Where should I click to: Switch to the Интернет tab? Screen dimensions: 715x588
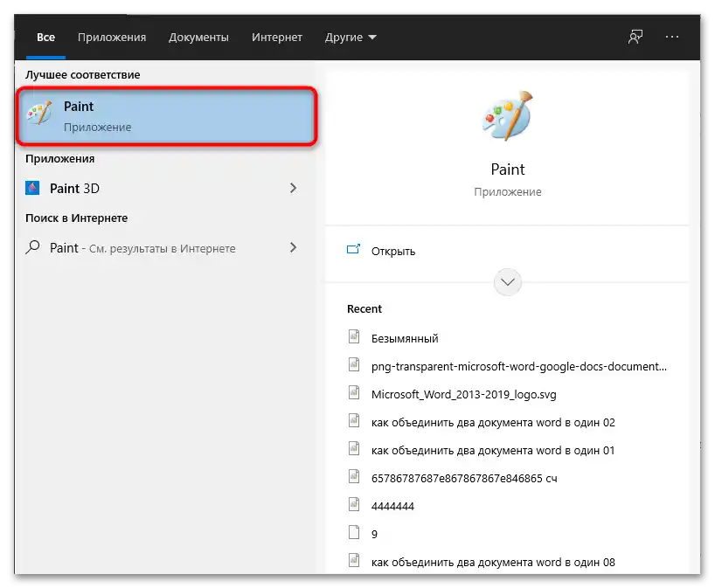pos(277,38)
